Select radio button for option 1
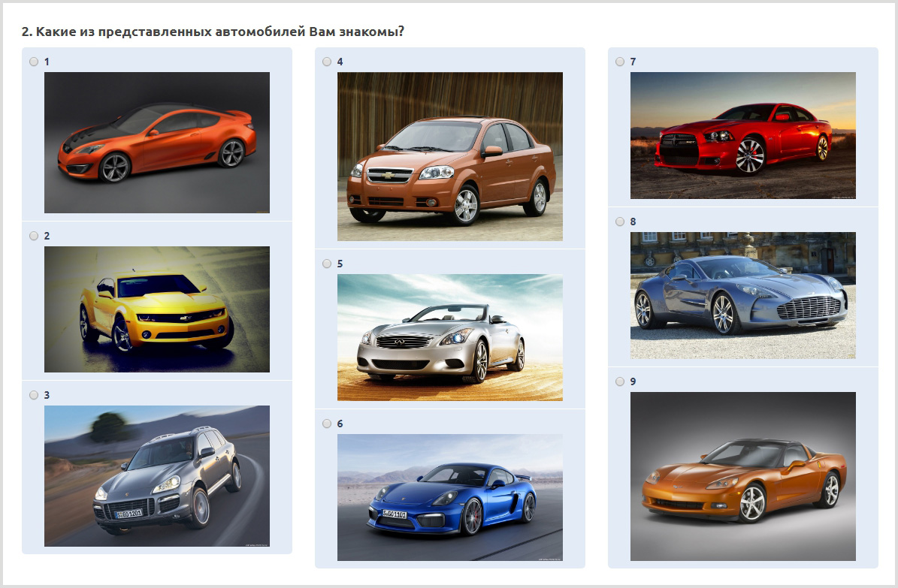898x588 pixels. coord(34,62)
